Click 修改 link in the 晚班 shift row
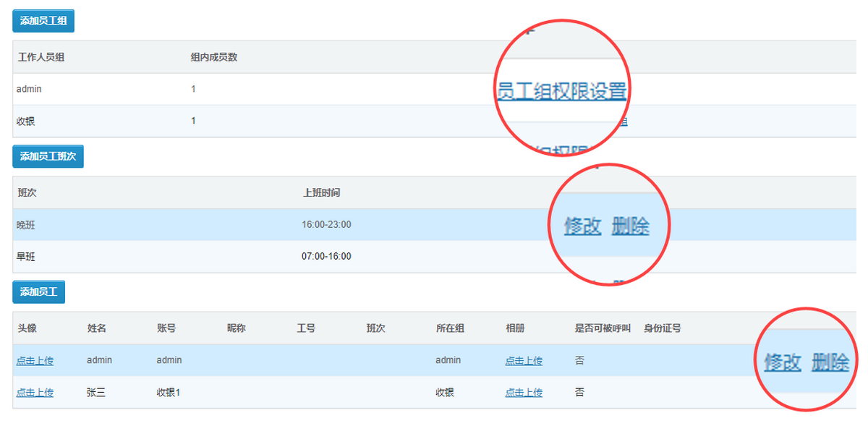This screenshot has height=426, width=868. pyautogui.click(x=582, y=226)
